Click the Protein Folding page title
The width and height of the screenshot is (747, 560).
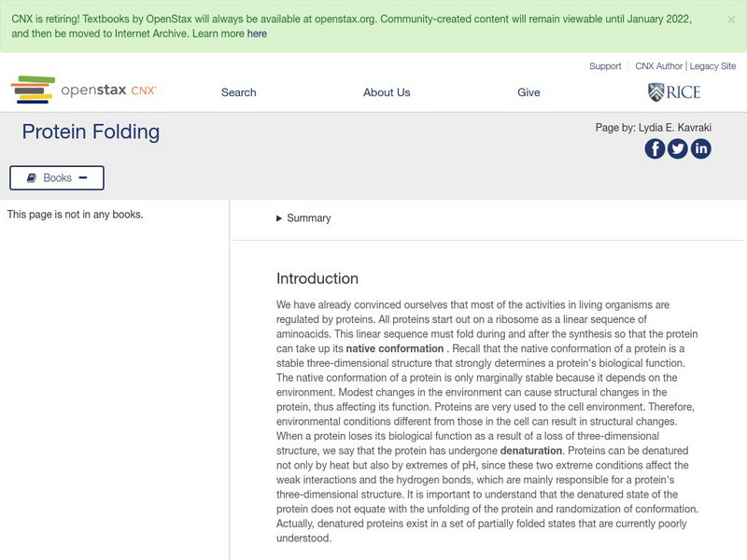(x=91, y=132)
